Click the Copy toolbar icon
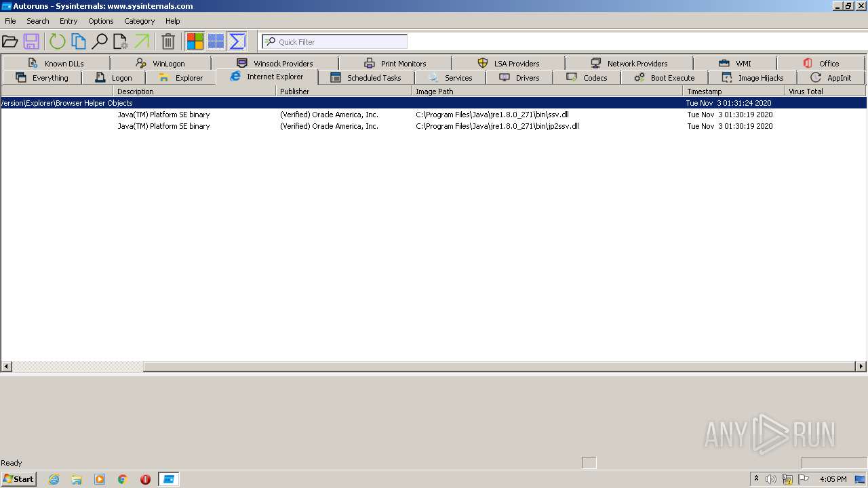The width and height of the screenshot is (868, 488). pos(79,41)
